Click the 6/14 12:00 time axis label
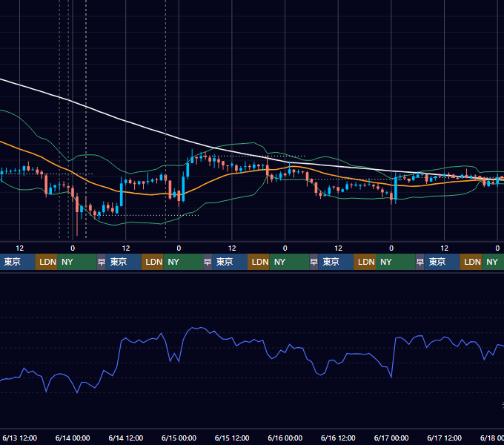This screenshot has height=445, width=504. [x=126, y=438]
